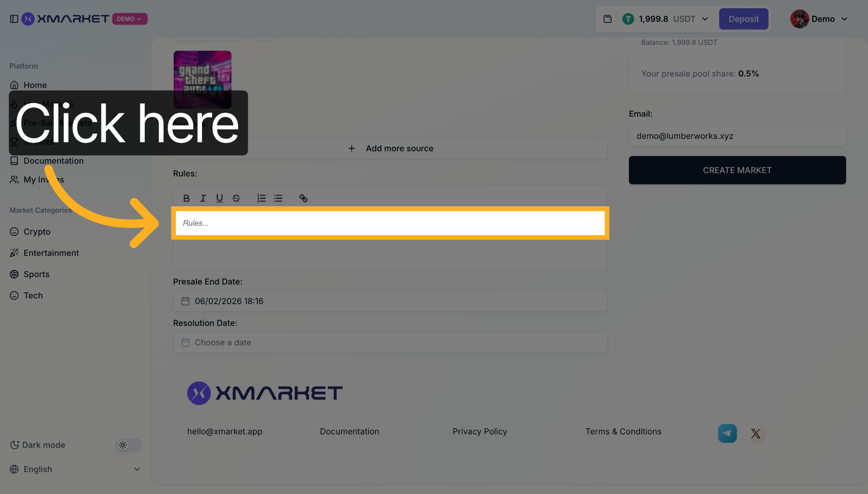Go to Crypto market category
The height and width of the screenshot is (494, 868).
click(x=37, y=231)
